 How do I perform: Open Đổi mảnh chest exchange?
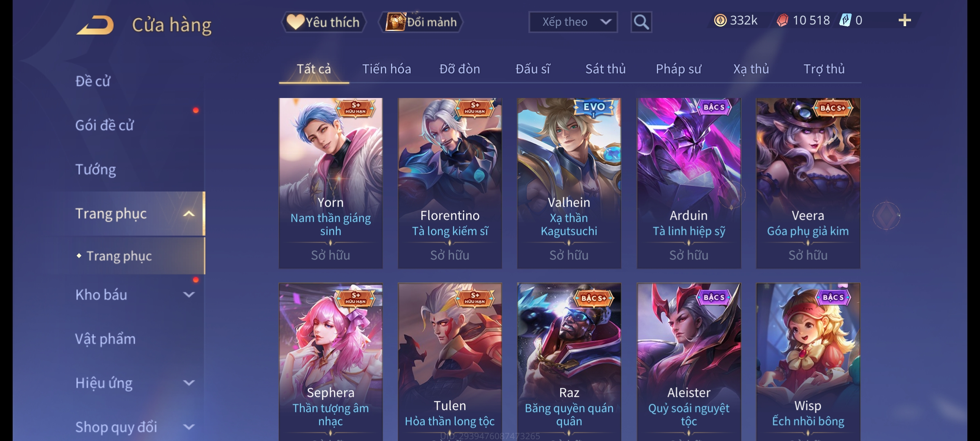[421, 22]
